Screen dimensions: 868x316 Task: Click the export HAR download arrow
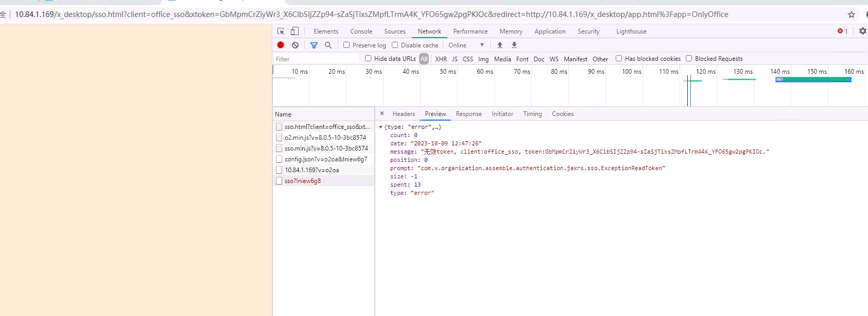click(x=514, y=45)
